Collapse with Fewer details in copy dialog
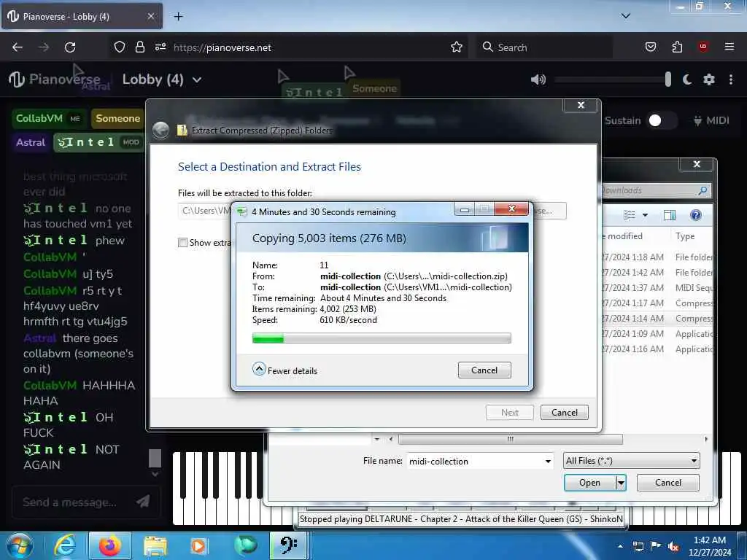Screen dimensions: 747x560 click(285, 370)
